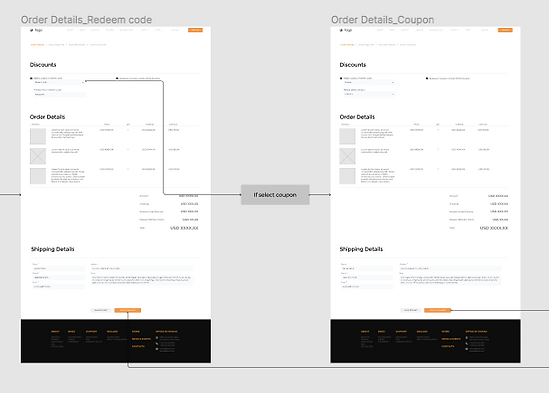Select the Shipping Details heading in Redeem code frame
549x393 pixels.
53,249
